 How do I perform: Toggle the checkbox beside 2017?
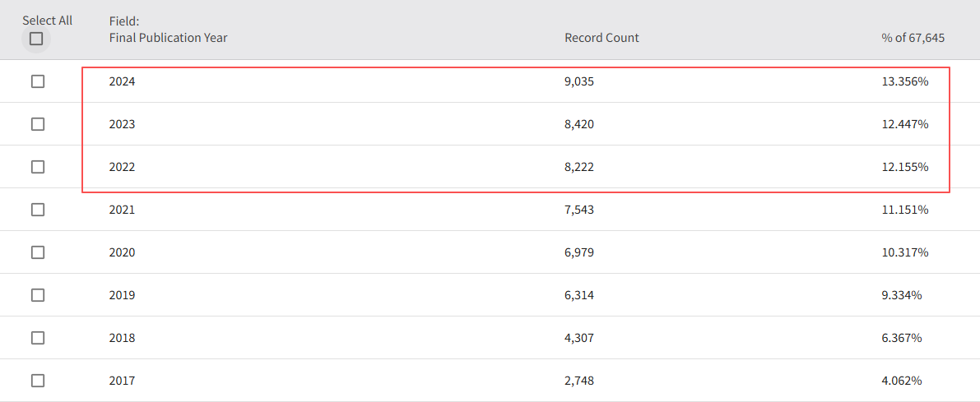(38, 381)
